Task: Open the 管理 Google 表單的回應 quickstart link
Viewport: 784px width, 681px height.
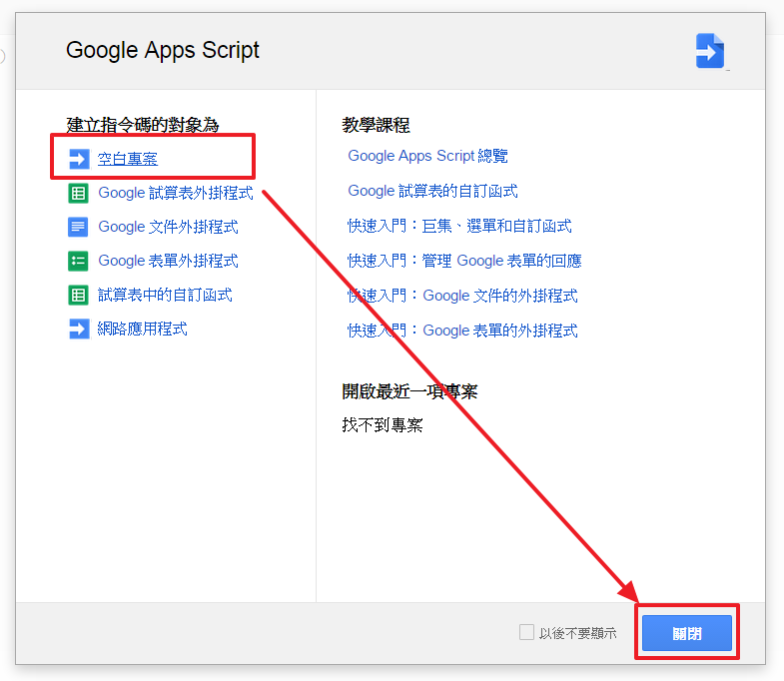Action: [464, 261]
